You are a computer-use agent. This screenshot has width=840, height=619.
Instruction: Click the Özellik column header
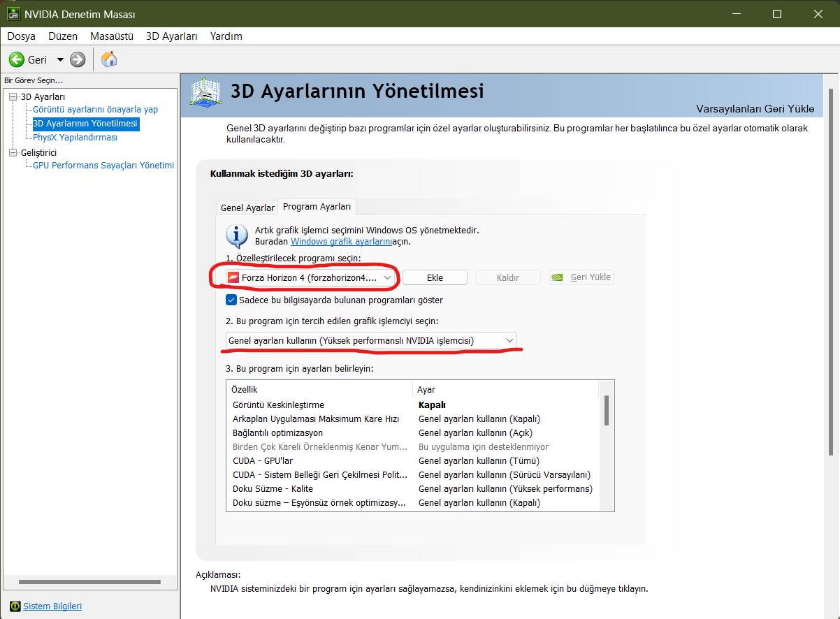pos(319,389)
